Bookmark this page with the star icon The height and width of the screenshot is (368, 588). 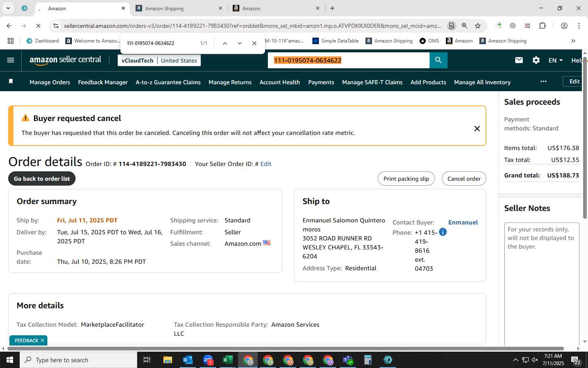pyautogui.click(x=477, y=26)
